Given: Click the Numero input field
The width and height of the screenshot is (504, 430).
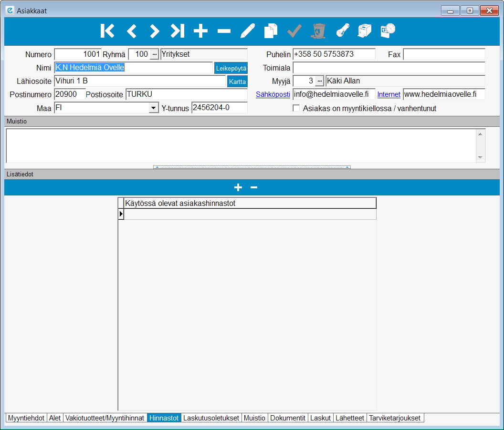Looking at the screenshot, I should coord(78,54).
